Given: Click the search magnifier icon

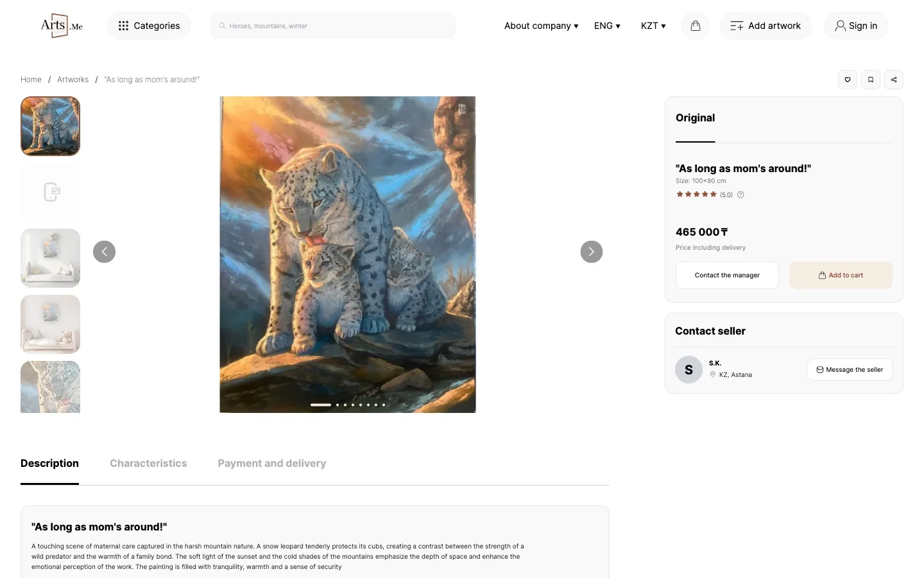Looking at the screenshot, I should 222,26.
